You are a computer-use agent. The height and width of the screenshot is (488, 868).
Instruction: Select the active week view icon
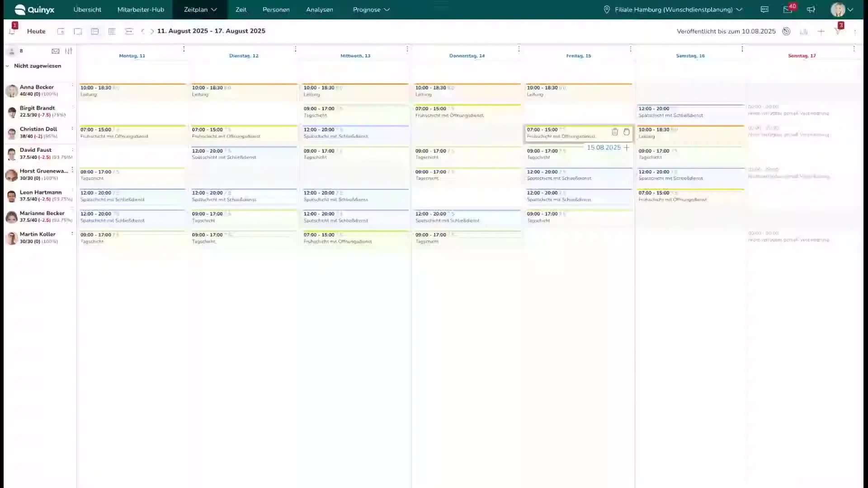[x=95, y=31]
